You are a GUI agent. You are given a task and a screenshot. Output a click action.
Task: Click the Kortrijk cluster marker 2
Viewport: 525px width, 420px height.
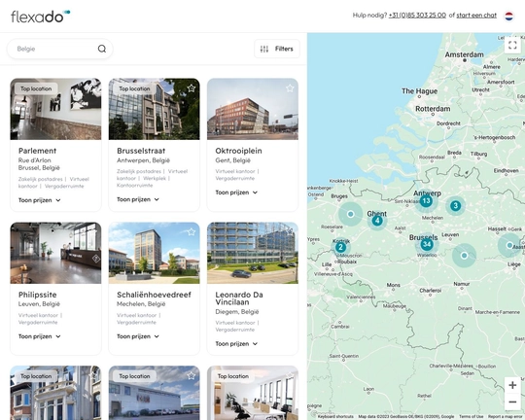[340, 248]
